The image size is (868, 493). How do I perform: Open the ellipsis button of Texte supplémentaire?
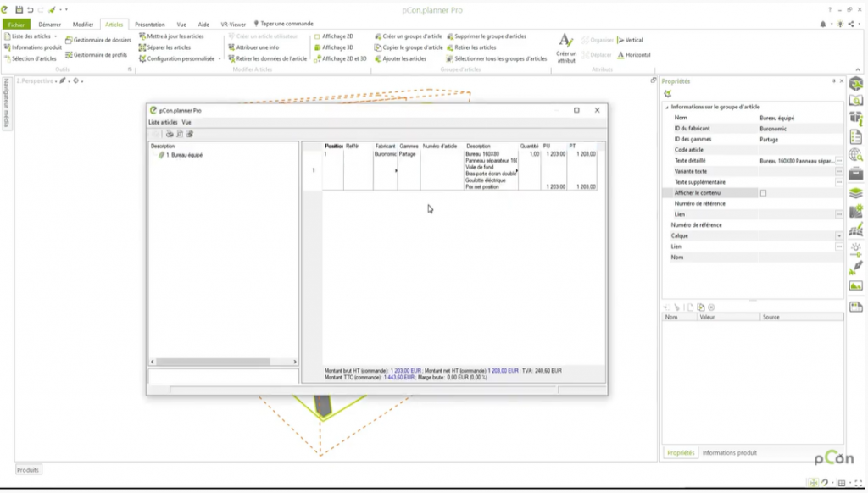pos(839,182)
